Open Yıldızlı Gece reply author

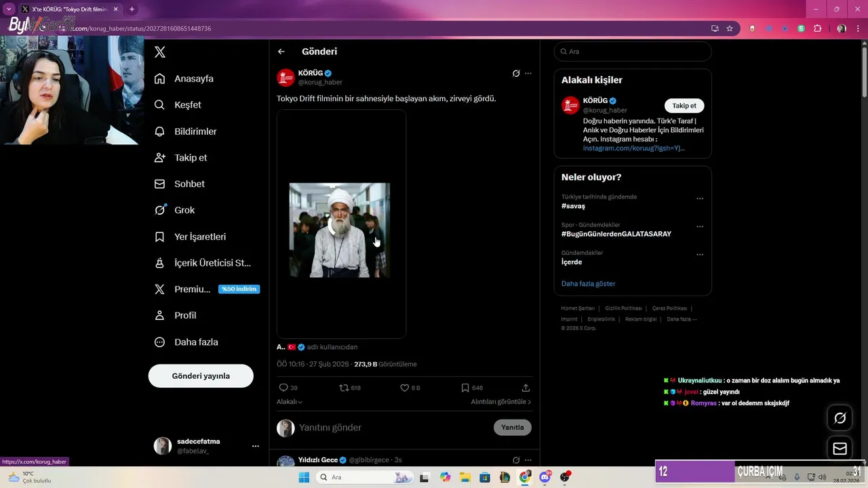318,460
